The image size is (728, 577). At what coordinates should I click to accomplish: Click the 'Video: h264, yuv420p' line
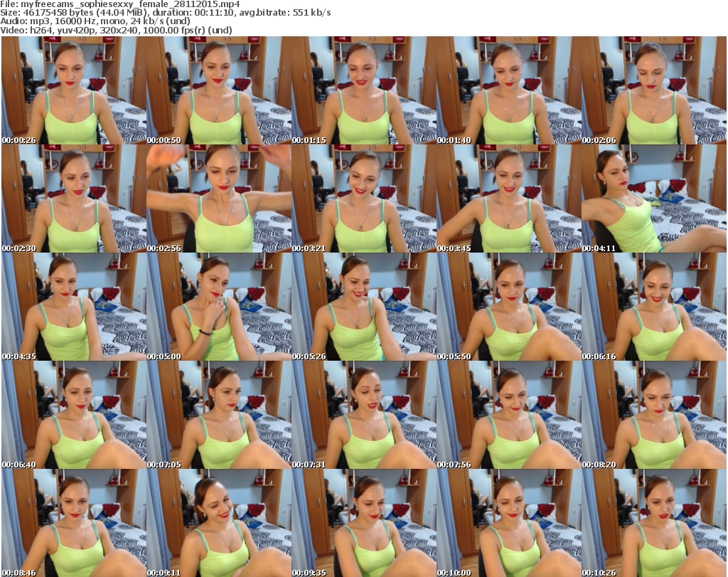(x=116, y=30)
